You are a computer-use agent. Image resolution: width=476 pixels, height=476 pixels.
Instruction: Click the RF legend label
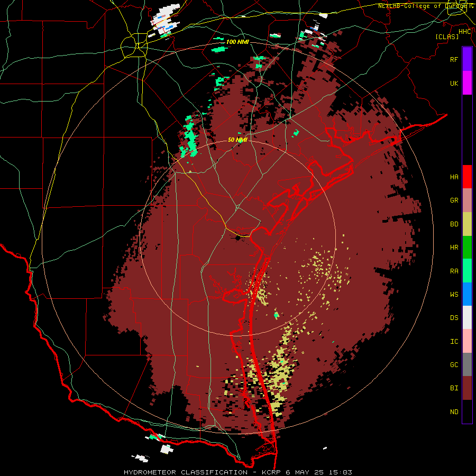click(454, 59)
